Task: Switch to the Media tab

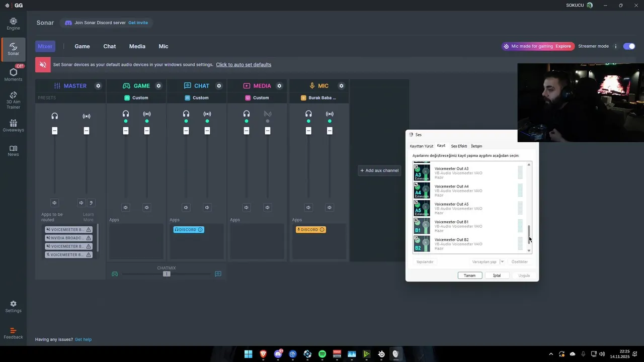Action: (137, 46)
